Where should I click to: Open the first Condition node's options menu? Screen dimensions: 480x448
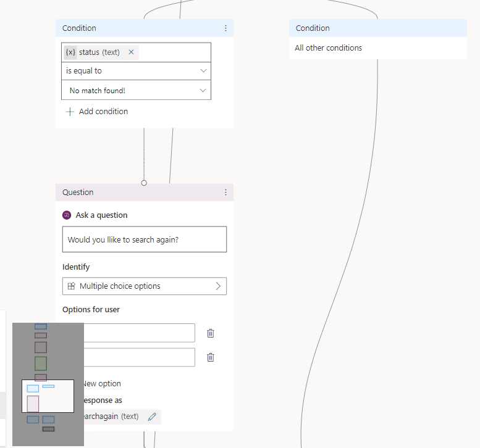(x=225, y=28)
